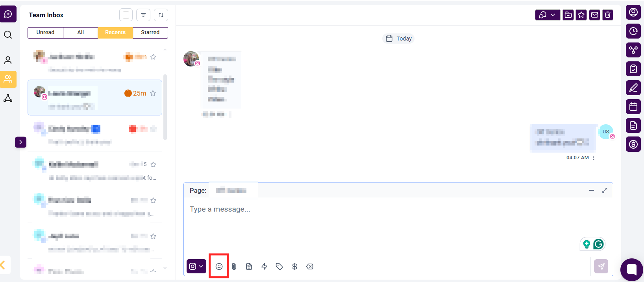This screenshot has width=644, height=282.
Task: Open the search icon in left sidebar
Action: 8,35
